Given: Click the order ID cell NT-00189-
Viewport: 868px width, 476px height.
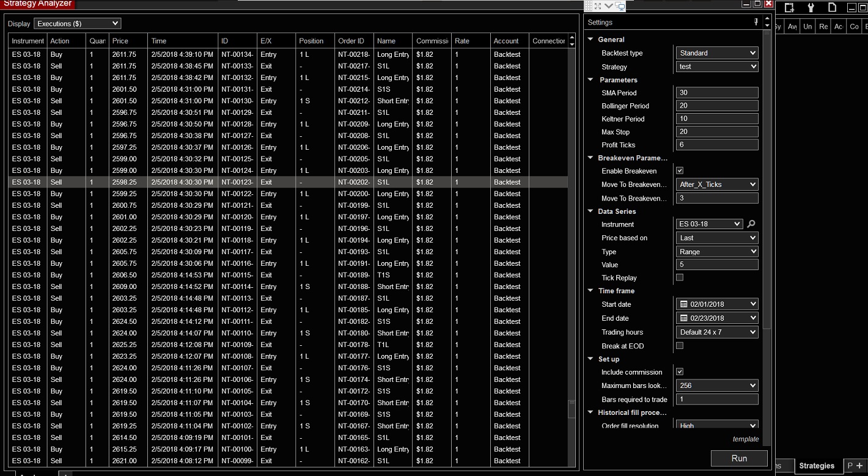Looking at the screenshot, I should point(354,275).
